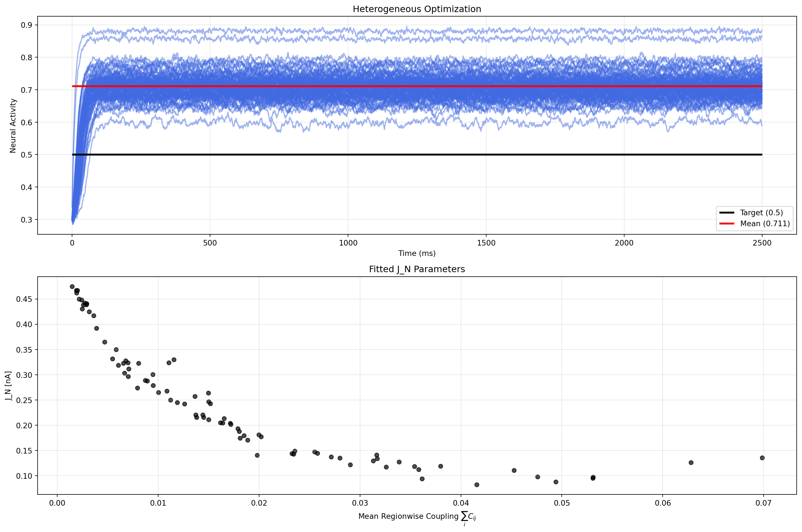Screen dimensions: 802x532
Task: Click the 0.02 tick on coupling axis
Action: click(x=259, y=503)
